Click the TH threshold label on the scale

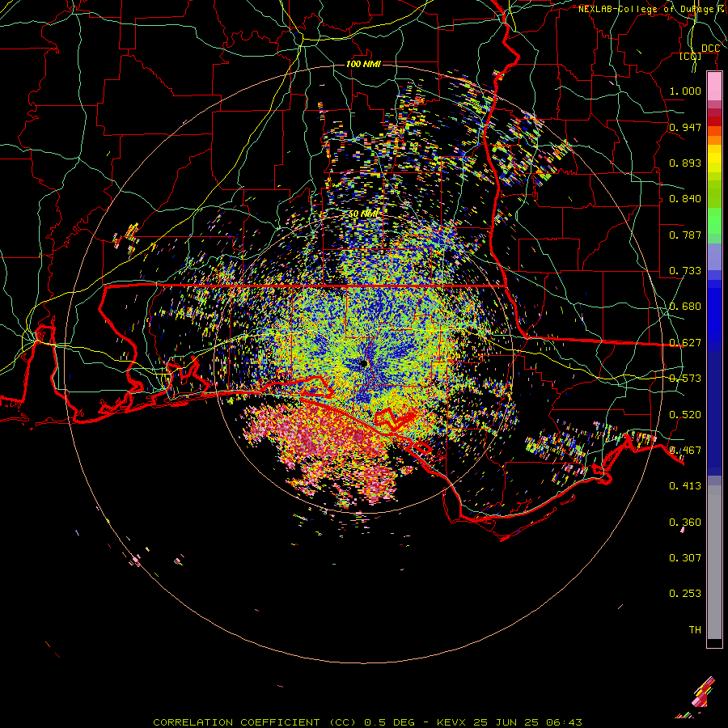(x=695, y=630)
